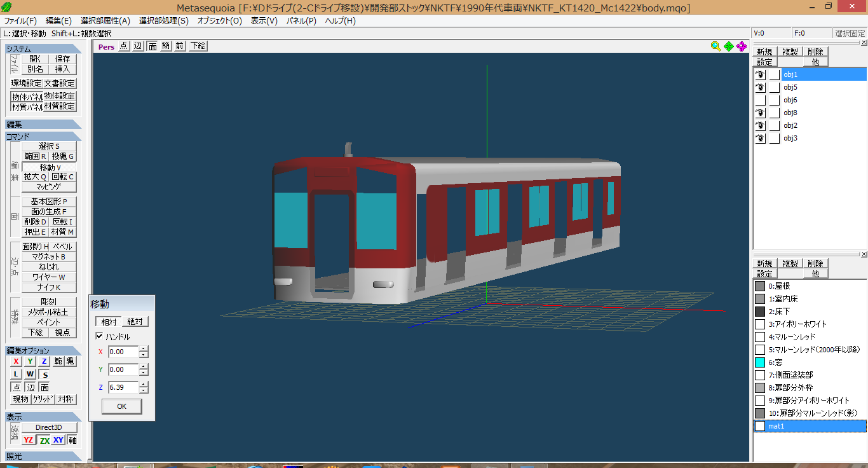The width and height of the screenshot is (868, 468).
Task: Expand the 編集 panel header
Action: (x=43, y=125)
